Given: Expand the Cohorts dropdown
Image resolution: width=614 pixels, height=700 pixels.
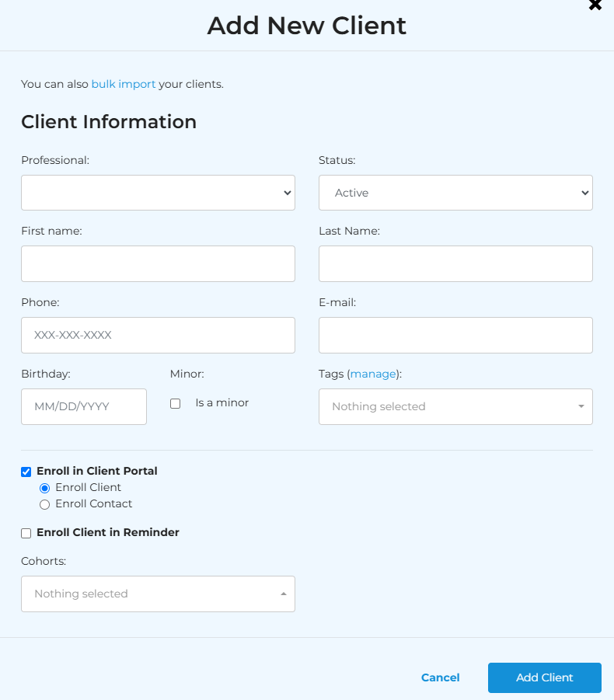Looking at the screenshot, I should click(158, 594).
